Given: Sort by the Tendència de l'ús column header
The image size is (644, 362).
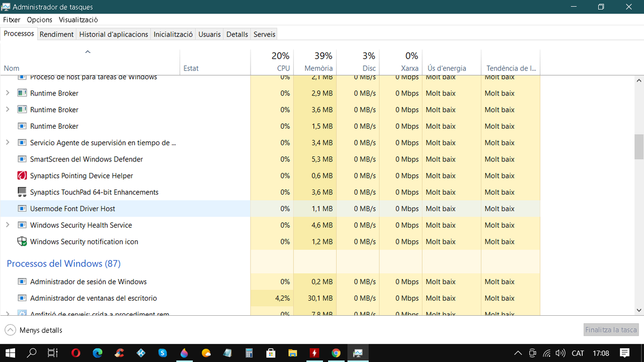Looking at the screenshot, I should tap(511, 62).
